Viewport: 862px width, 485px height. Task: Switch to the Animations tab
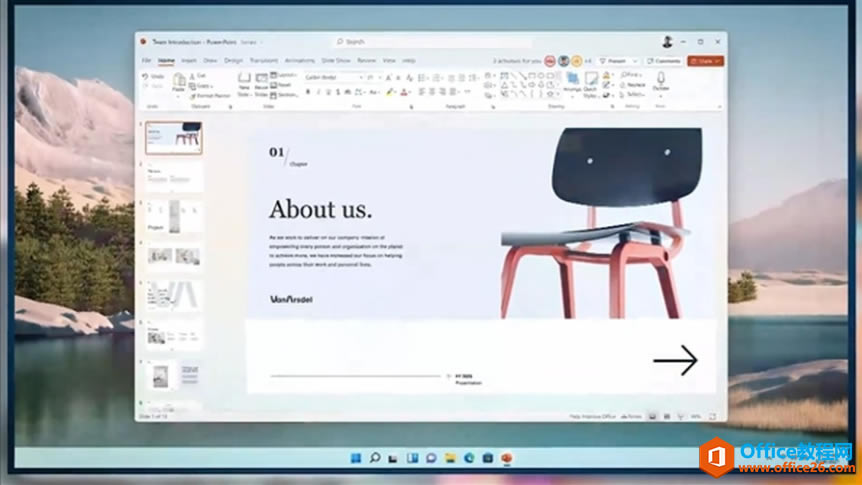point(300,60)
